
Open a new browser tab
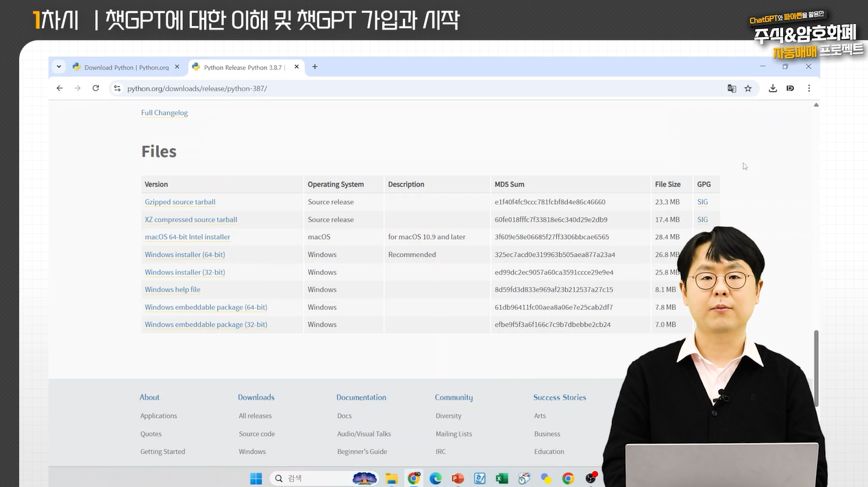coord(315,66)
